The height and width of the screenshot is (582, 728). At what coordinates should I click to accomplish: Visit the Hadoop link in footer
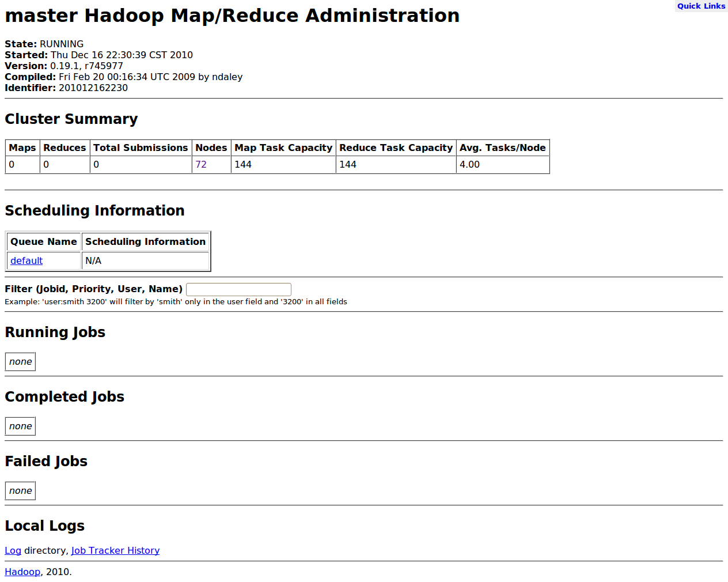coord(22,572)
